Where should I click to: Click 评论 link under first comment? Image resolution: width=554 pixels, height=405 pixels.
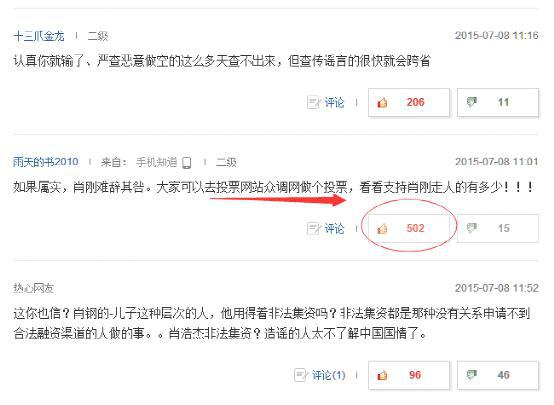(334, 102)
